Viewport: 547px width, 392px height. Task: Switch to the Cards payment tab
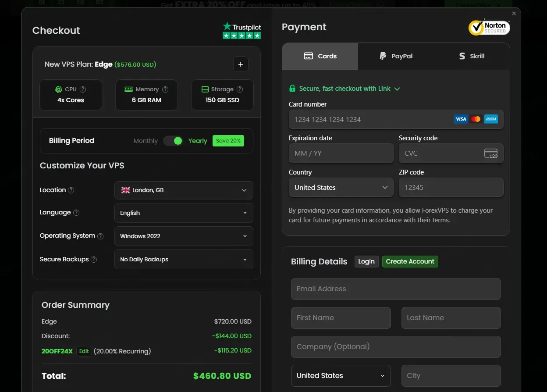pyautogui.click(x=320, y=56)
